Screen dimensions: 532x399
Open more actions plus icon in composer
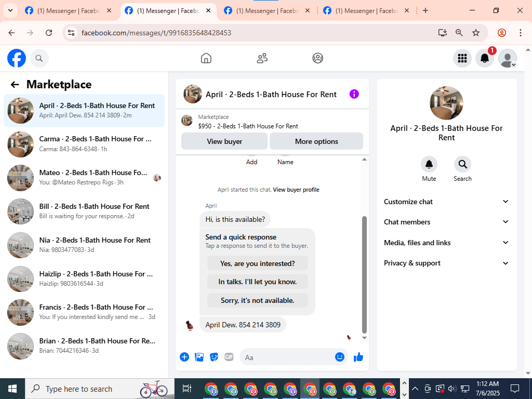184,357
